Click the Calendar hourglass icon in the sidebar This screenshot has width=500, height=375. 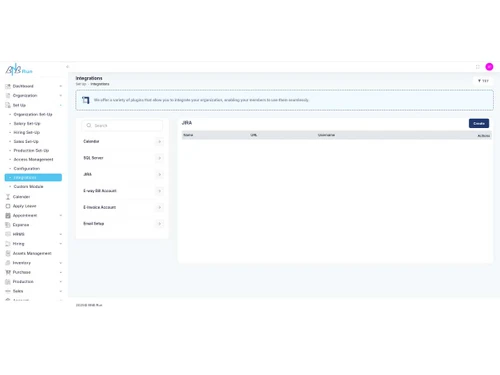pyautogui.click(x=8, y=197)
